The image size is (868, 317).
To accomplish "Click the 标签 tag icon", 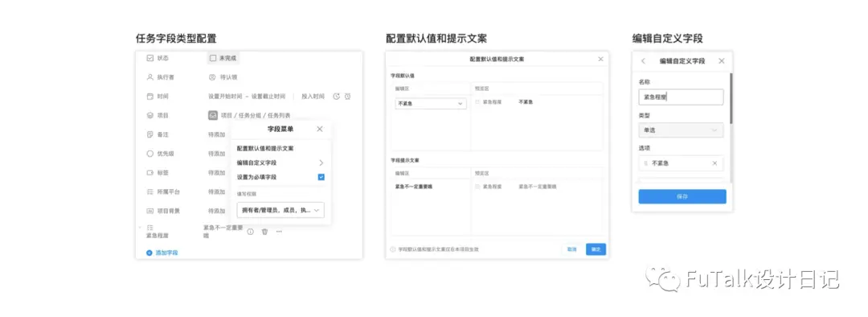I will tap(149, 172).
